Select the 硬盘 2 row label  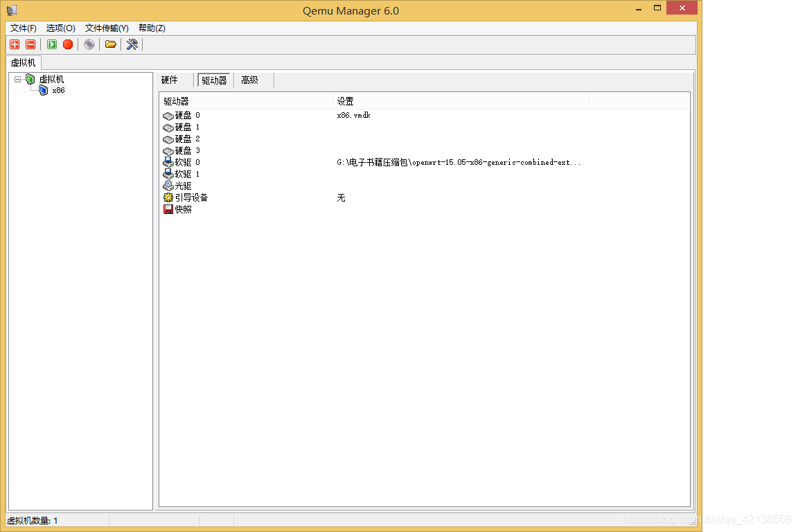(x=187, y=139)
